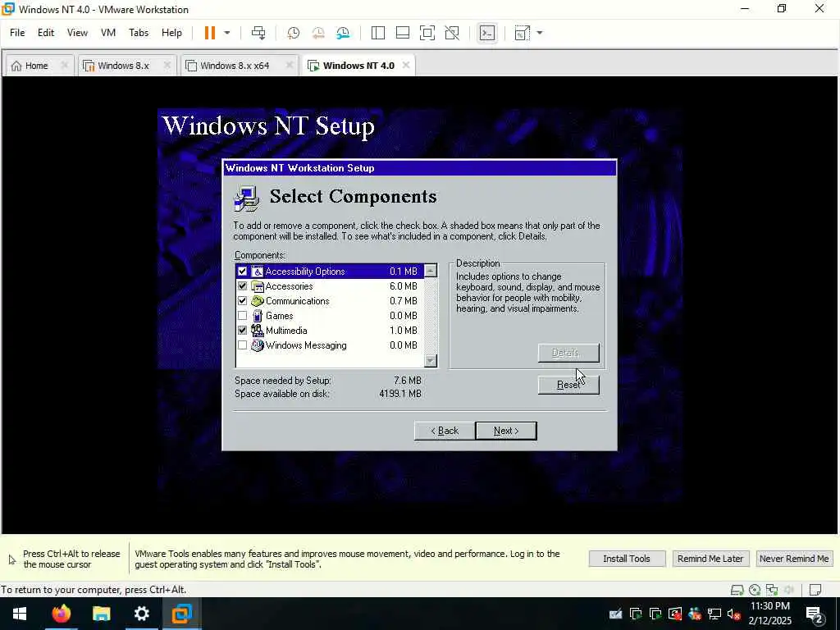The height and width of the screenshot is (630, 840).
Task: Click the Accessories component icon
Action: coord(258,286)
